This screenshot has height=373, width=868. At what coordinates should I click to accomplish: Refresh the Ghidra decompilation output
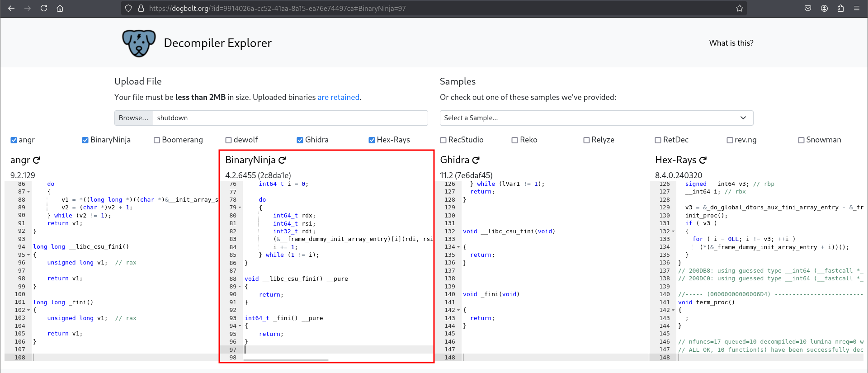pos(476,160)
